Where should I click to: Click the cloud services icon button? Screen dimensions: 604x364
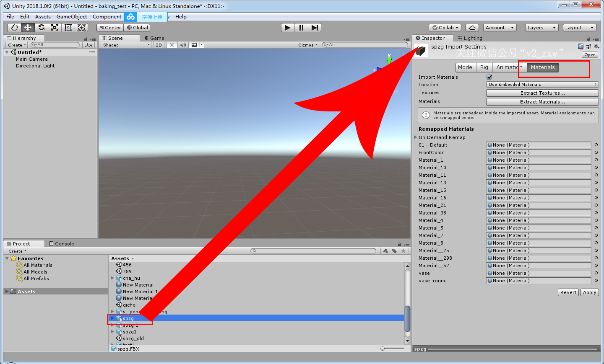tap(472, 28)
